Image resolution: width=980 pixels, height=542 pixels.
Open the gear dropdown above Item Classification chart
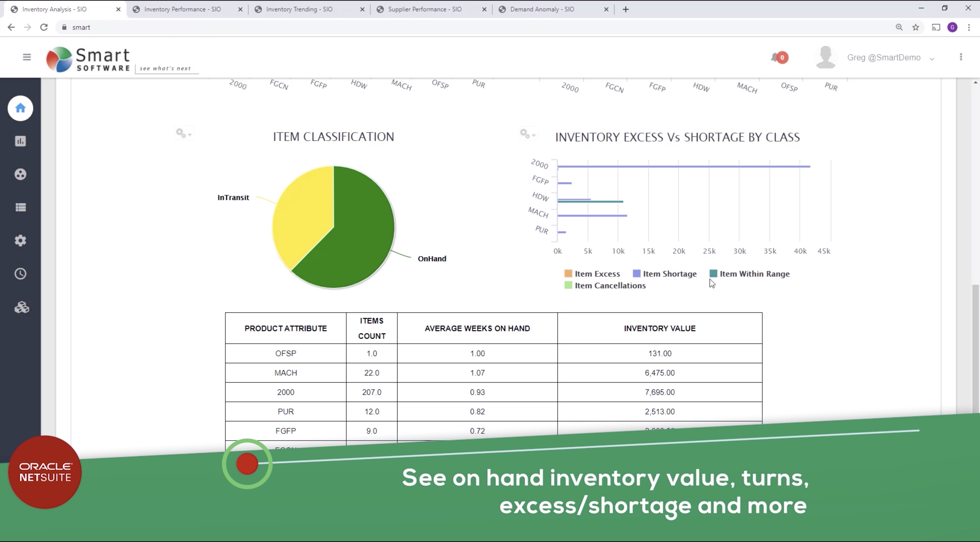click(184, 133)
